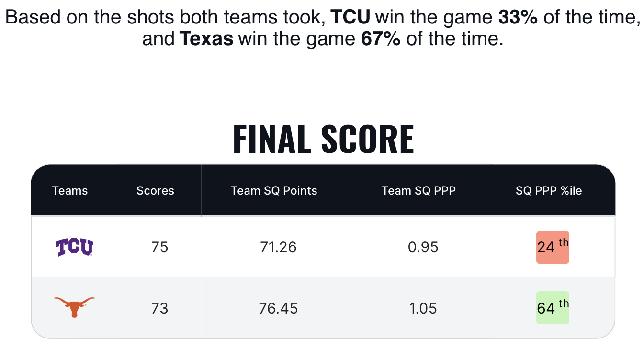Click TCU's SQ PPP value 0.95
The width and height of the screenshot is (644, 350).
[x=423, y=247]
